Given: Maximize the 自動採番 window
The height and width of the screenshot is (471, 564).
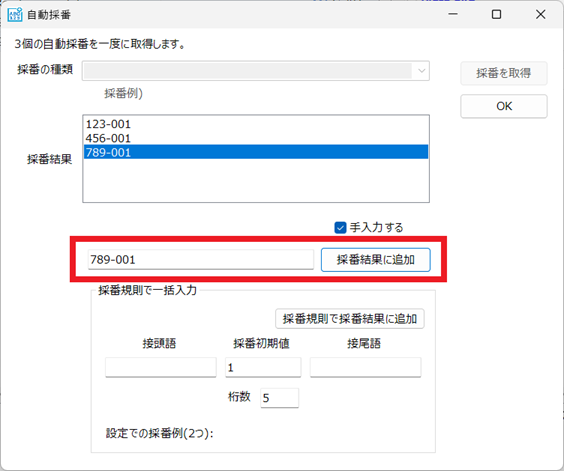Looking at the screenshot, I should click(x=496, y=14).
